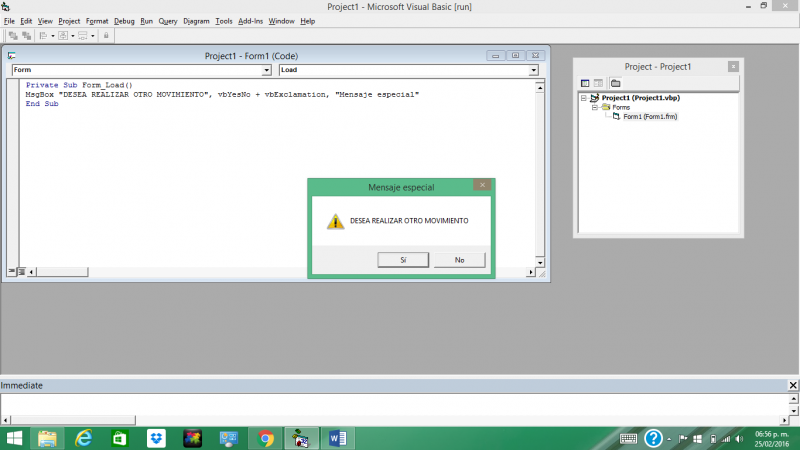Click the Make Same Size toolbar icon

[x=83, y=36]
